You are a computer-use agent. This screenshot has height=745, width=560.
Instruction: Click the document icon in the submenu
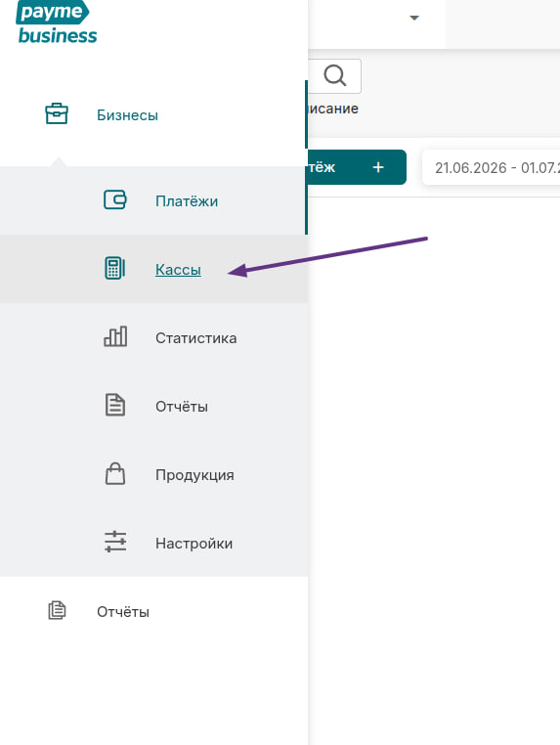point(115,405)
